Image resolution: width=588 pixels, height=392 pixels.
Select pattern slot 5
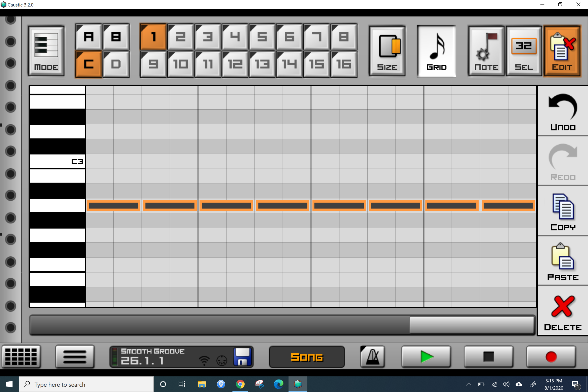pyautogui.click(x=262, y=37)
